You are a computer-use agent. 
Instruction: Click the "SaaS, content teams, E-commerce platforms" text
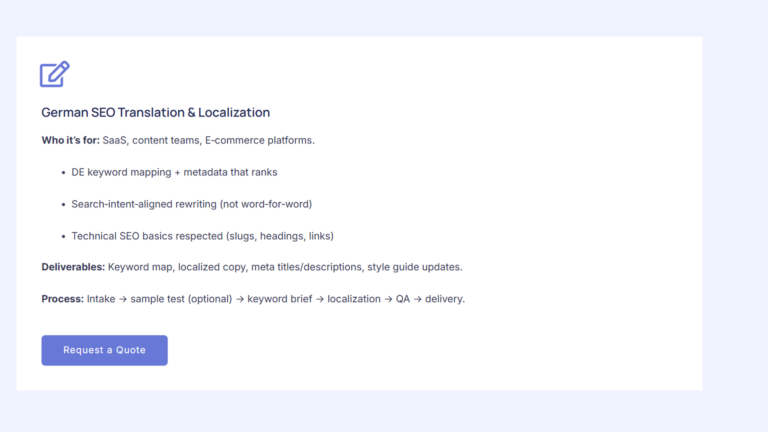tap(208, 140)
